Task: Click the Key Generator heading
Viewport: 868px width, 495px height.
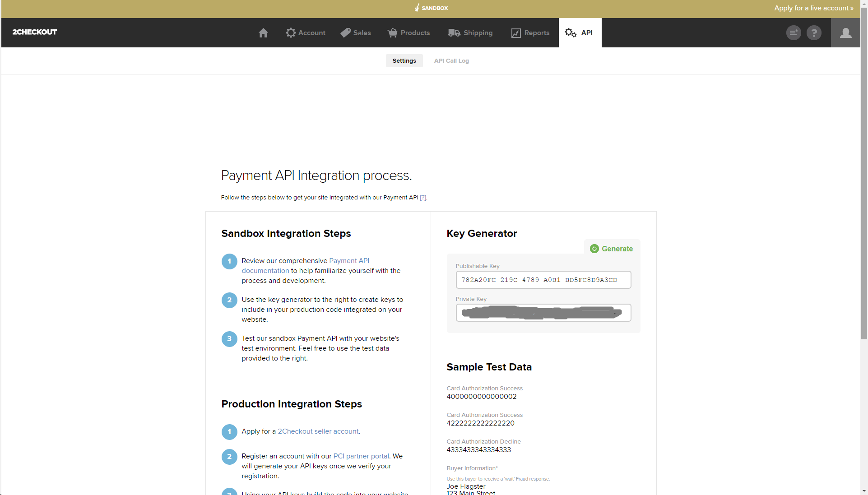Action: click(x=482, y=233)
